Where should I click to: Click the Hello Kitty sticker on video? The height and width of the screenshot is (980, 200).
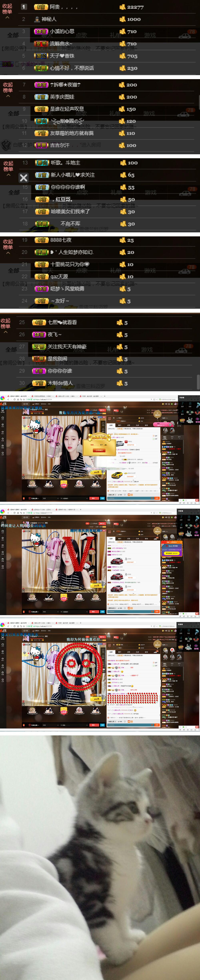click(35, 428)
